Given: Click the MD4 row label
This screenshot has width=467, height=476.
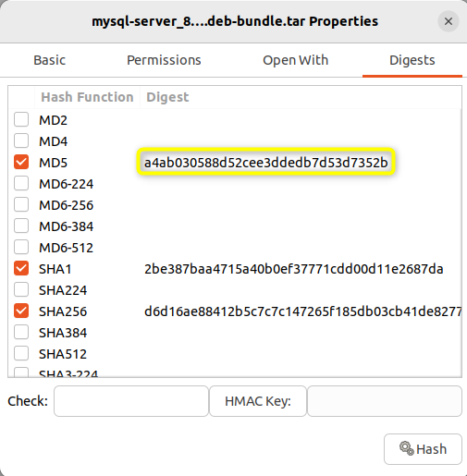Looking at the screenshot, I should click(x=53, y=141).
